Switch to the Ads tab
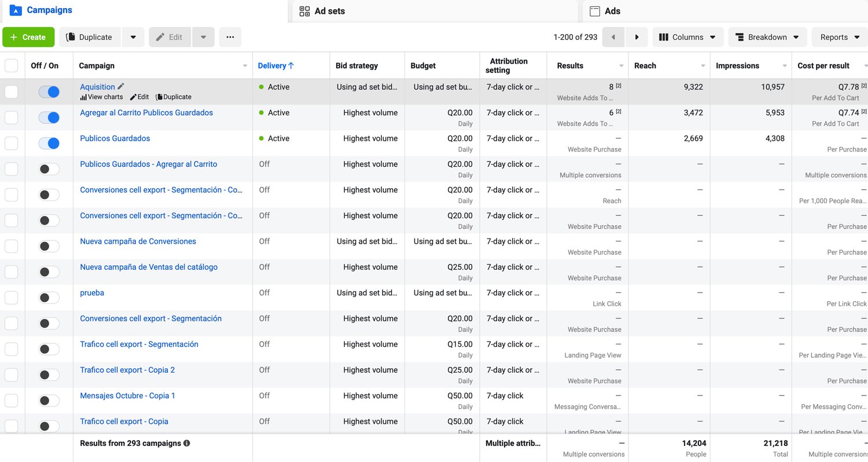Image resolution: width=868 pixels, height=462 pixels. coord(610,10)
